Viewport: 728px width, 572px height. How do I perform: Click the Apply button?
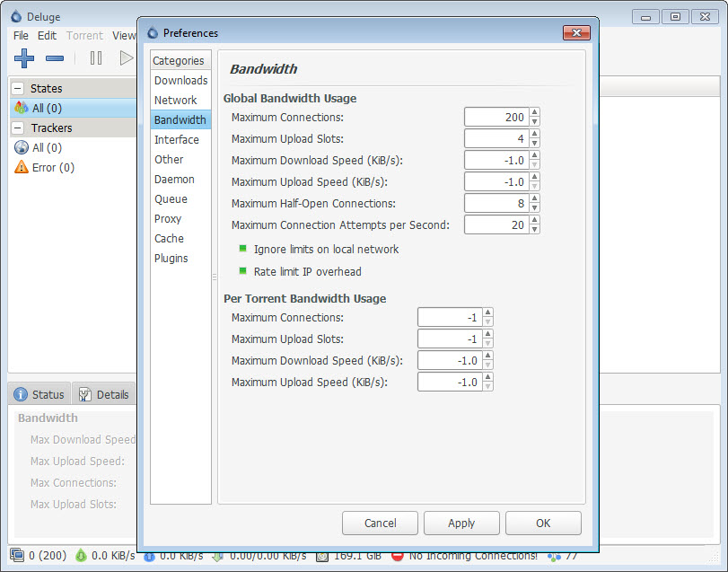pos(461,523)
